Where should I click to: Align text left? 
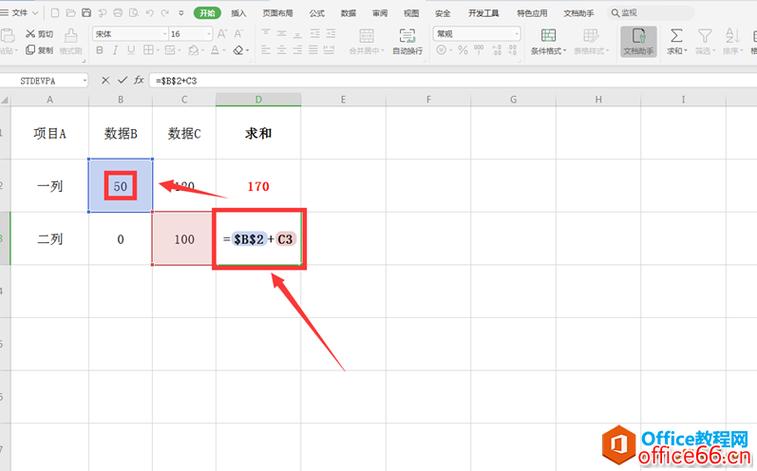tap(266, 50)
